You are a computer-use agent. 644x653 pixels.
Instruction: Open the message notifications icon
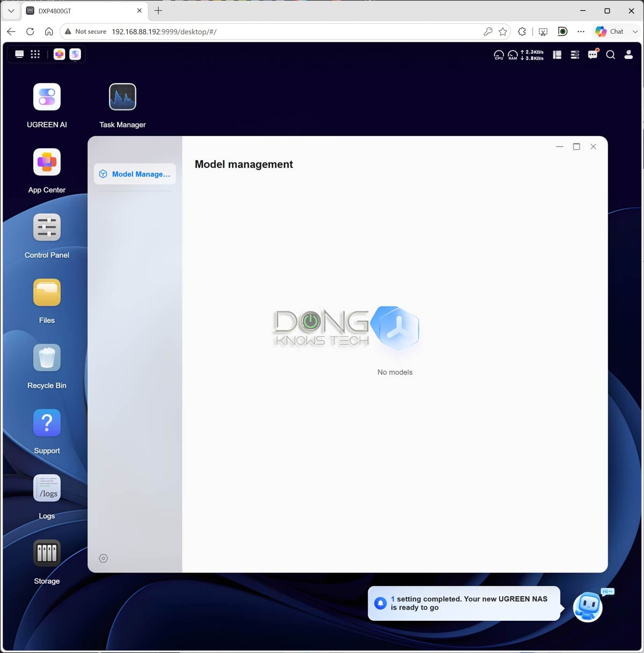pyautogui.click(x=593, y=54)
